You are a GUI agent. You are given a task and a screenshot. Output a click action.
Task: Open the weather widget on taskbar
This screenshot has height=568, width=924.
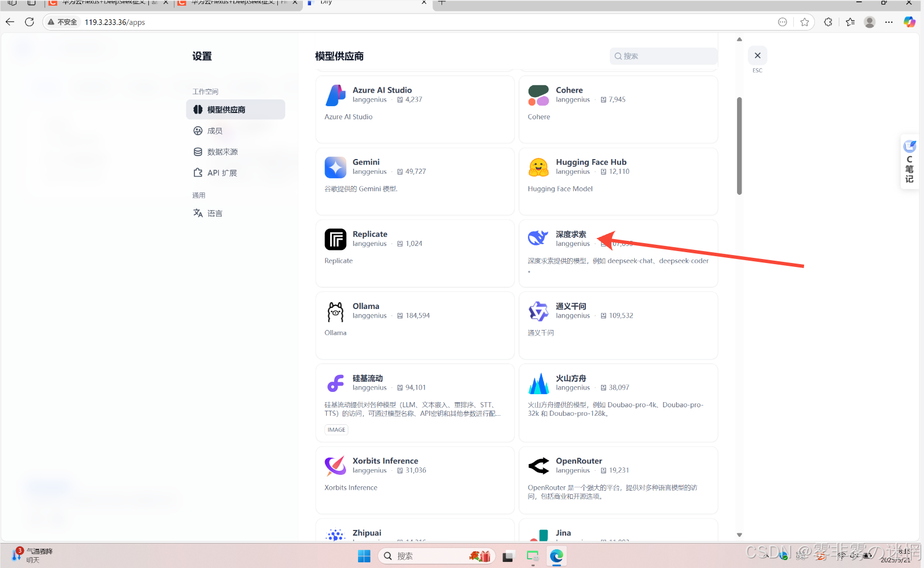tap(33, 555)
